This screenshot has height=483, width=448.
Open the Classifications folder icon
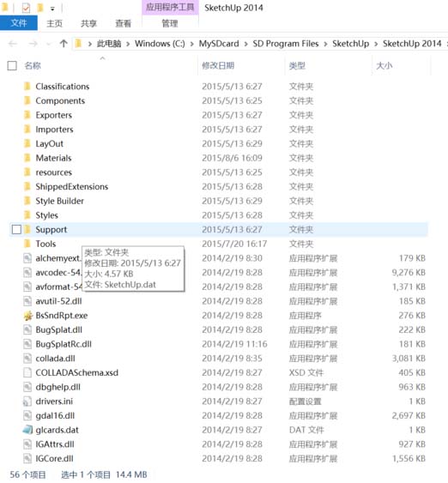[27, 87]
